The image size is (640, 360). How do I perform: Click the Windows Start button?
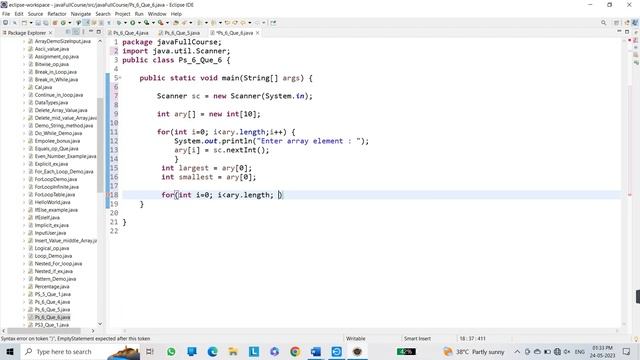[10, 351]
